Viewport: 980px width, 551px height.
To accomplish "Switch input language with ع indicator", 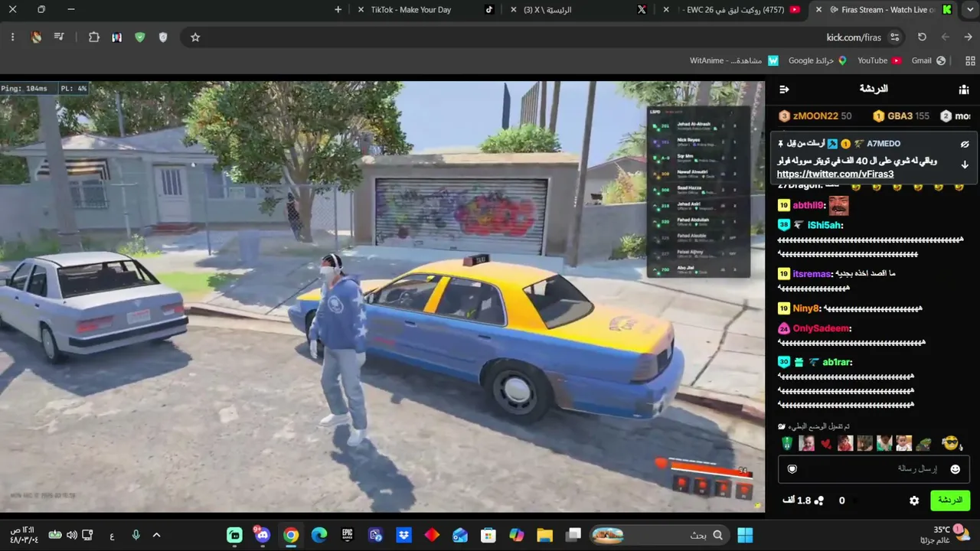I will 112,535.
